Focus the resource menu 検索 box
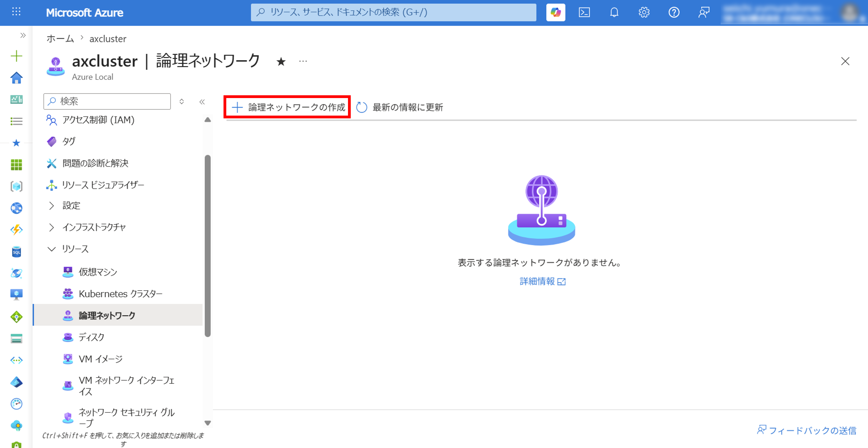This screenshot has width=868, height=448. click(x=107, y=101)
